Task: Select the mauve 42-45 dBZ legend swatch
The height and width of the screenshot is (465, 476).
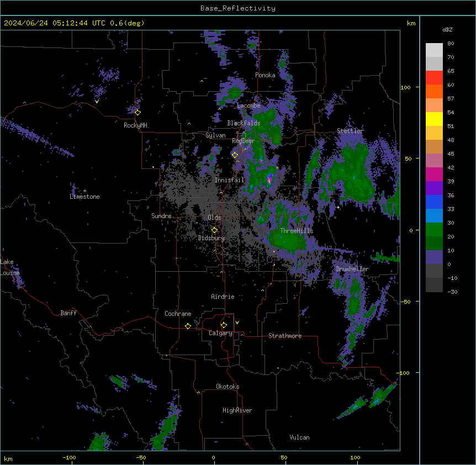Action: coord(434,161)
